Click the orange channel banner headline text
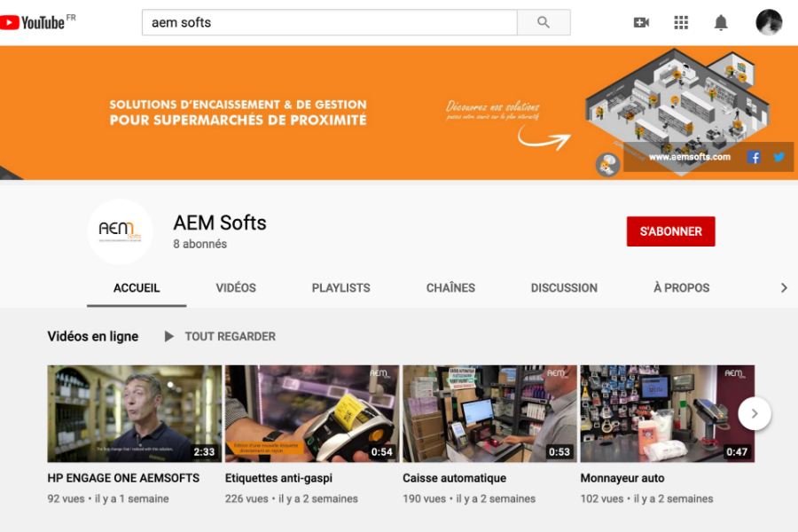Viewport: 798px width, 532px height. 238,113
